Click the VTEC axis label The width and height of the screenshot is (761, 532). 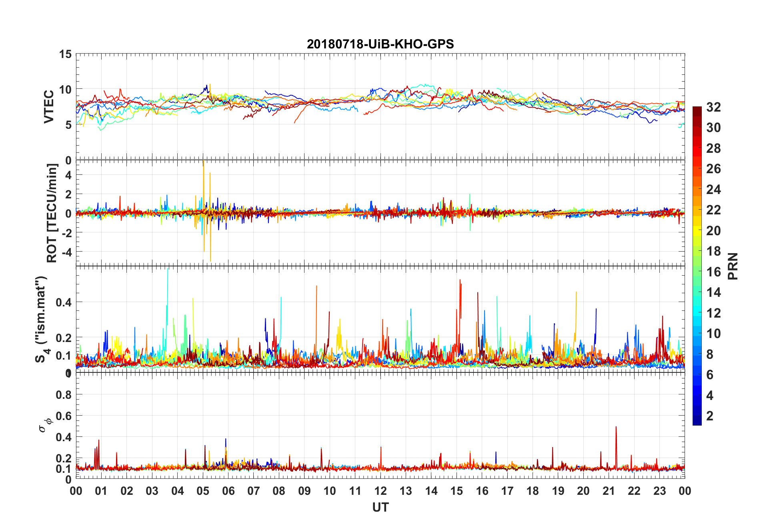coord(49,106)
